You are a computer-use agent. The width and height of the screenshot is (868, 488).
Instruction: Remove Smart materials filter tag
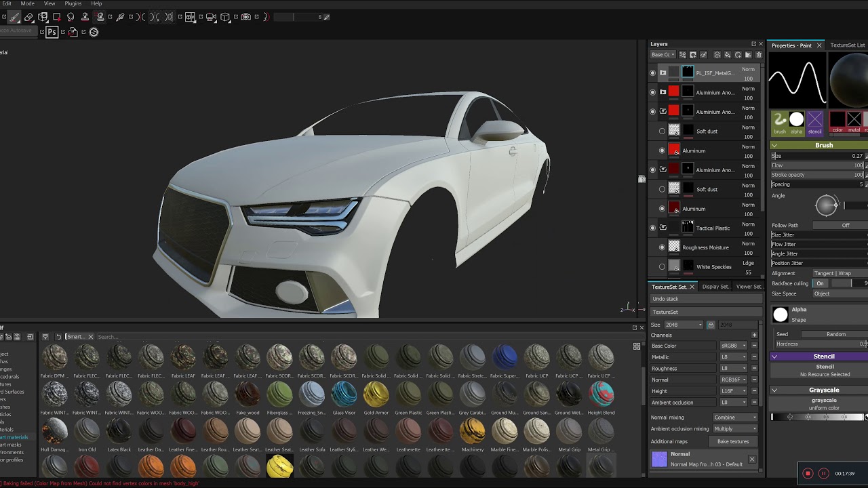coord(90,337)
